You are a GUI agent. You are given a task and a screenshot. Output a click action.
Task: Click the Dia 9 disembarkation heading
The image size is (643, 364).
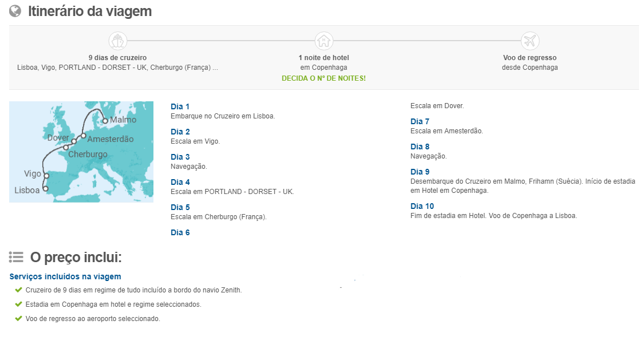coord(420,172)
